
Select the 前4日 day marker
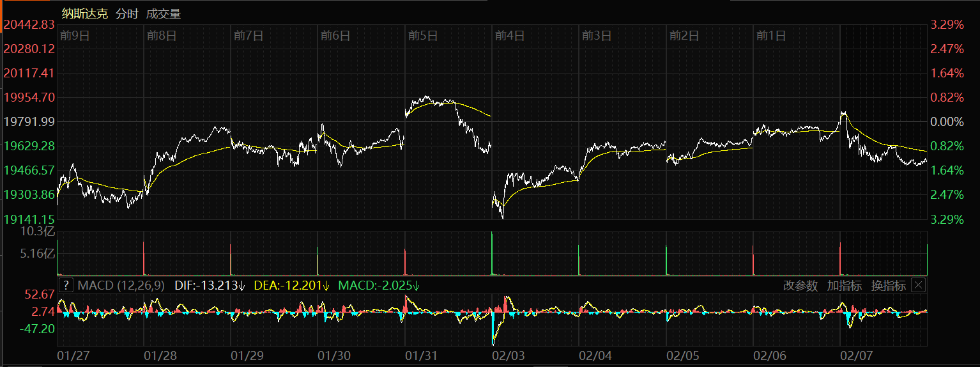pos(510,35)
